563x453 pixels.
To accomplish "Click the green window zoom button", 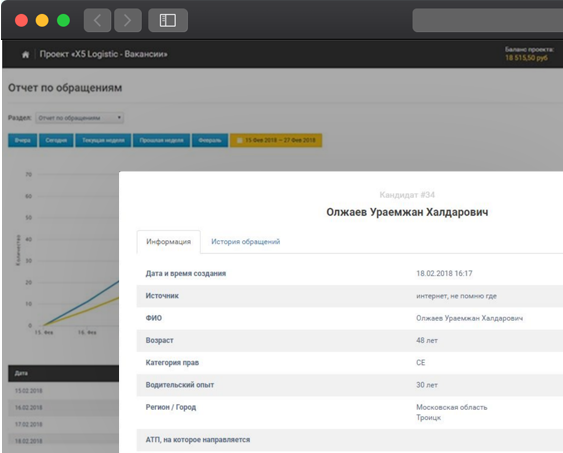I will click(x=64, y=20).
